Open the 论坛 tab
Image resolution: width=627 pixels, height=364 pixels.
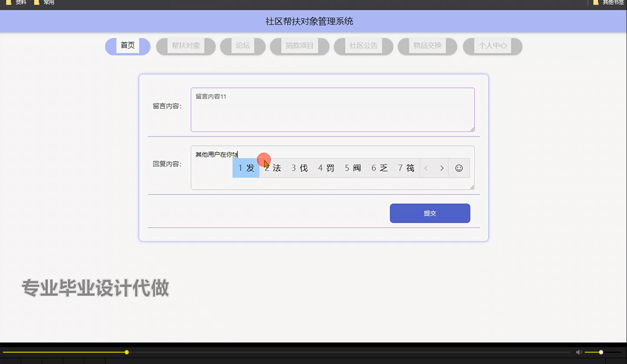tap(242, 46)
